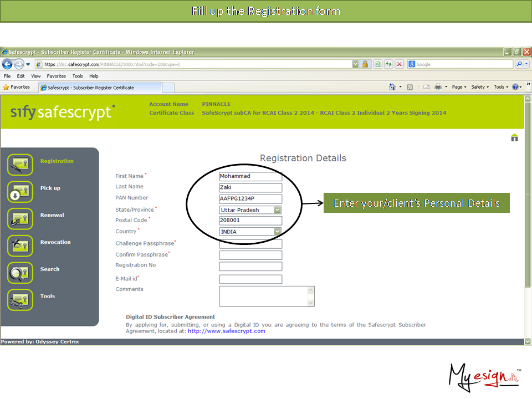Click the Tools wrench icon in sidebar
This screenshot has width=532, height=399.
21,300
